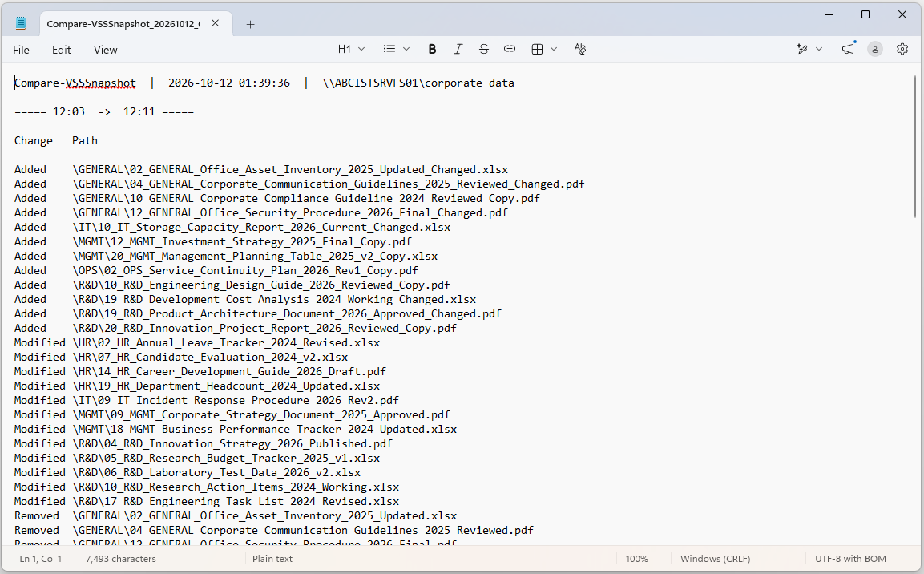
Task: Click the feedback megaphone icon
Action: [x=847, y=49]
